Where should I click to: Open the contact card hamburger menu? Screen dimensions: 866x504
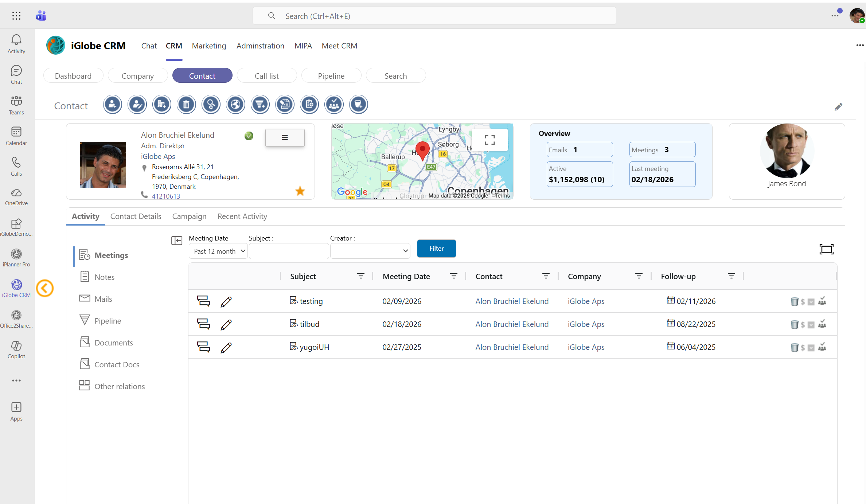click(285, 138)
